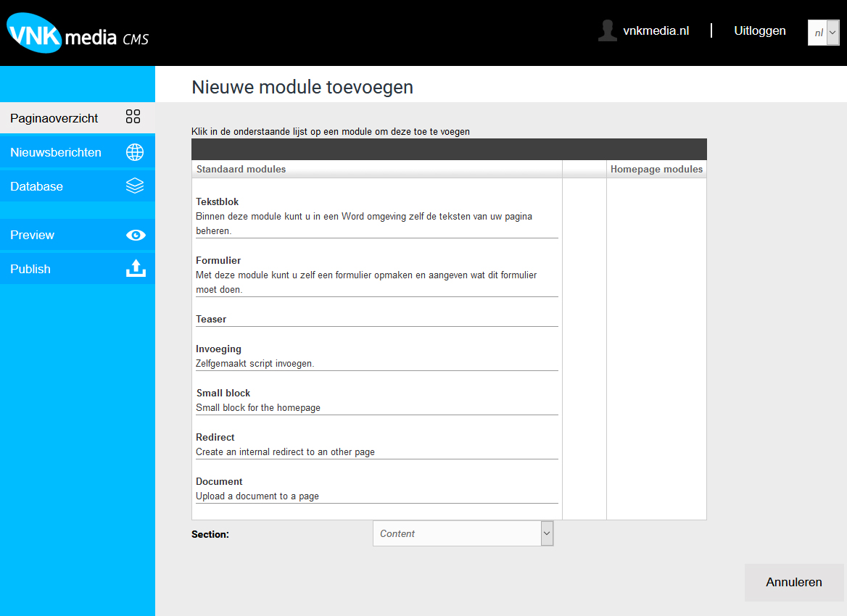Open the nl language dropdown

(824, 33)
